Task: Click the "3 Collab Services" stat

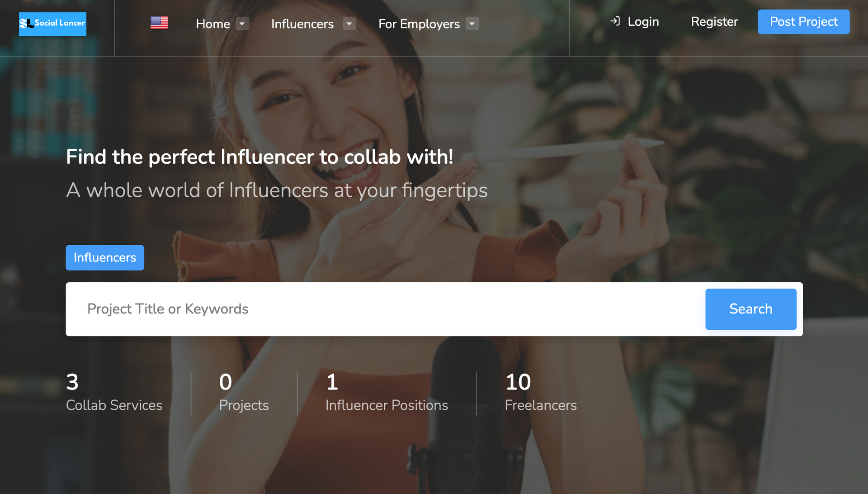Action: (114, 392)
